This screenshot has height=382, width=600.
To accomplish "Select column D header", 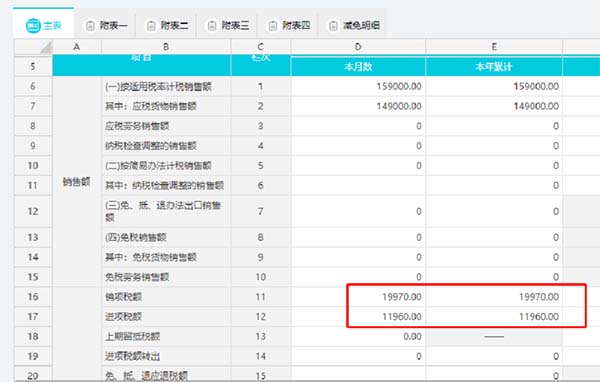I will coord(358,47).
